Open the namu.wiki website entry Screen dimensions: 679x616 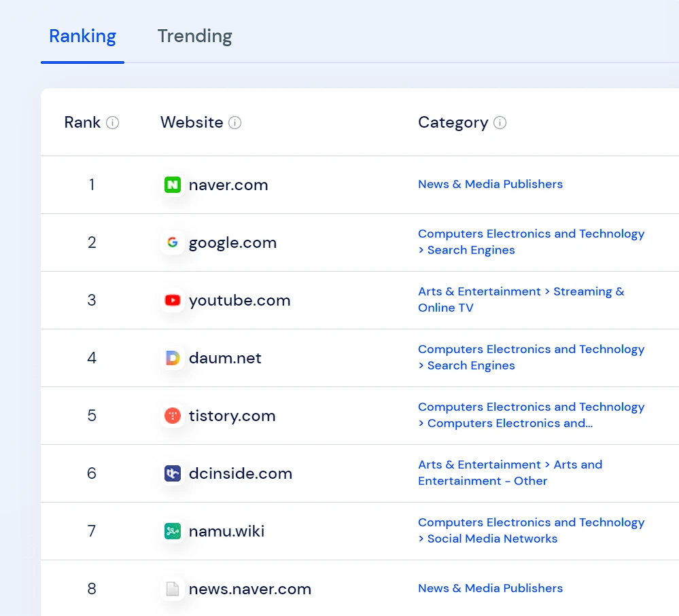click(x=226, y=531)
